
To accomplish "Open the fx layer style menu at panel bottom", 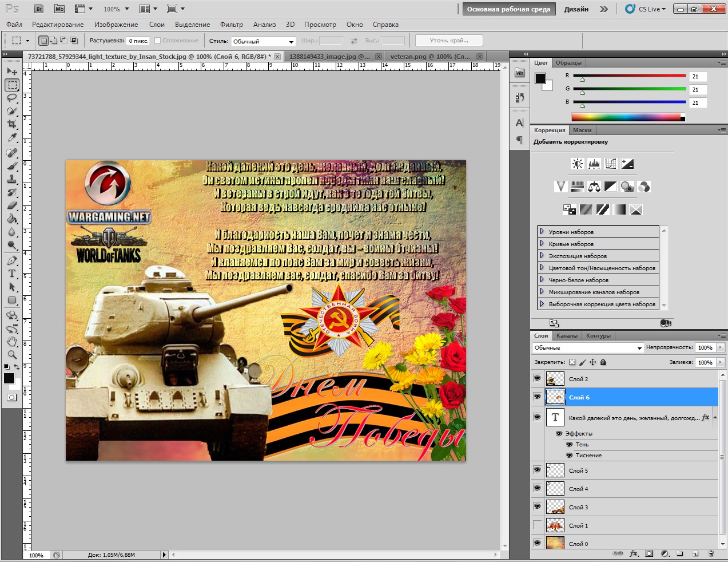I will point(634,554).
